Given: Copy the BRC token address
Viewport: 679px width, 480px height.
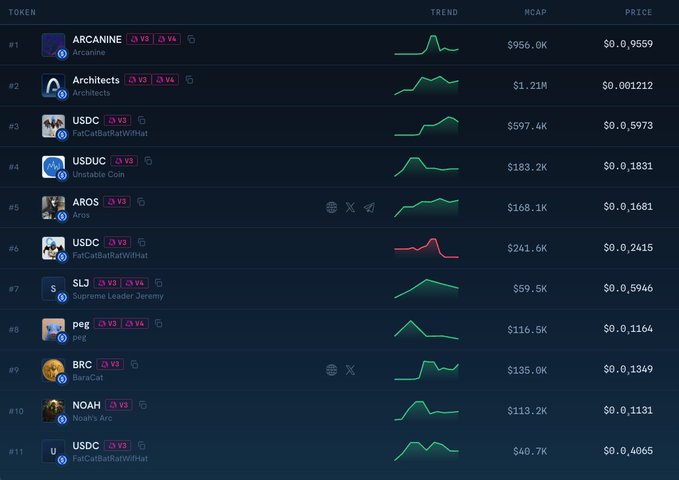Looking at the screenshot, I should [135, 364].
